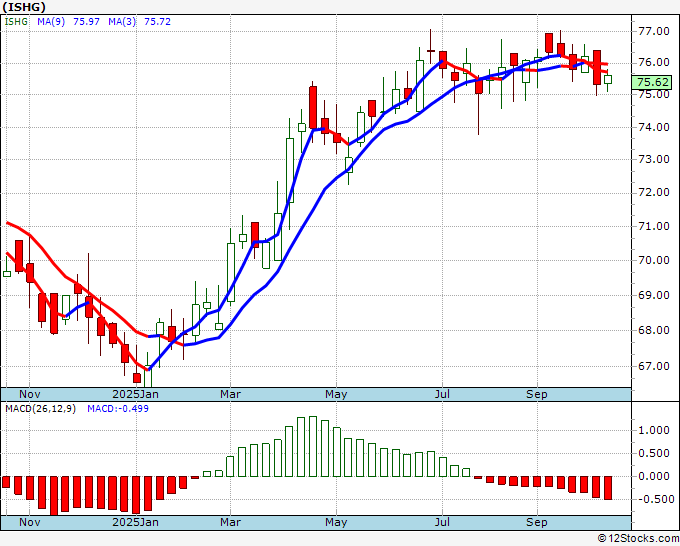Click the current price tag 75.62
The image size is (680, 546).
[653, 82]
